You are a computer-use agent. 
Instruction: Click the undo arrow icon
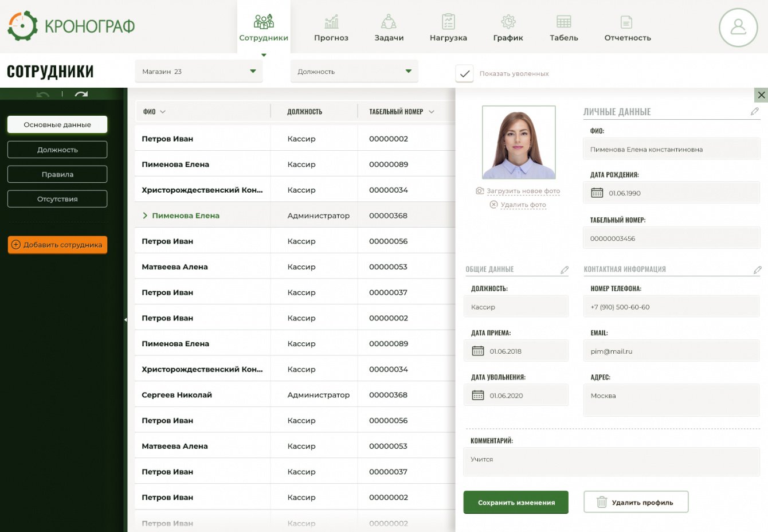coord(43,95)
